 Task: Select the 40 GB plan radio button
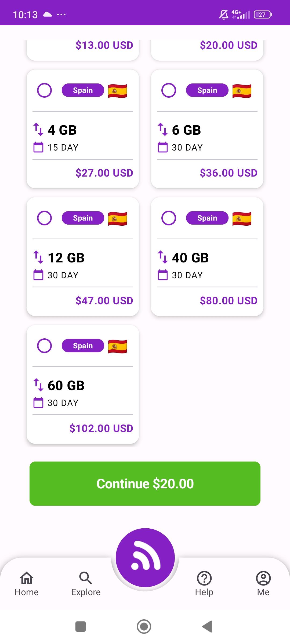(x=169, y=218)
